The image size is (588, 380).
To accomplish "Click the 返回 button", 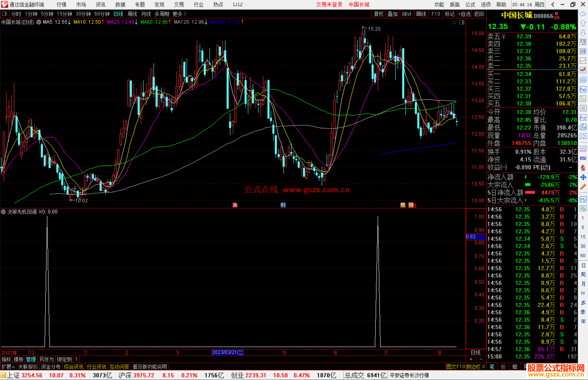I will (x=479, y=14).
